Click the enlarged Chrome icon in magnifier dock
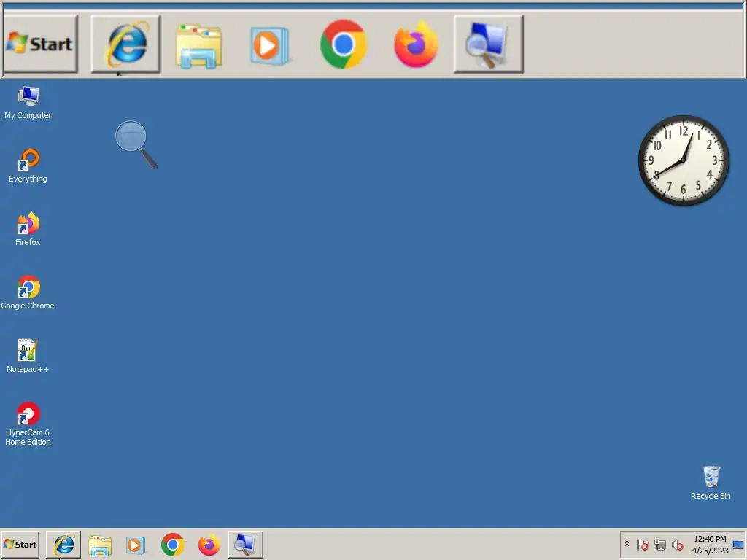Image resolution: width=747 pixels, height=560 pixels. [x=344, y=44]
